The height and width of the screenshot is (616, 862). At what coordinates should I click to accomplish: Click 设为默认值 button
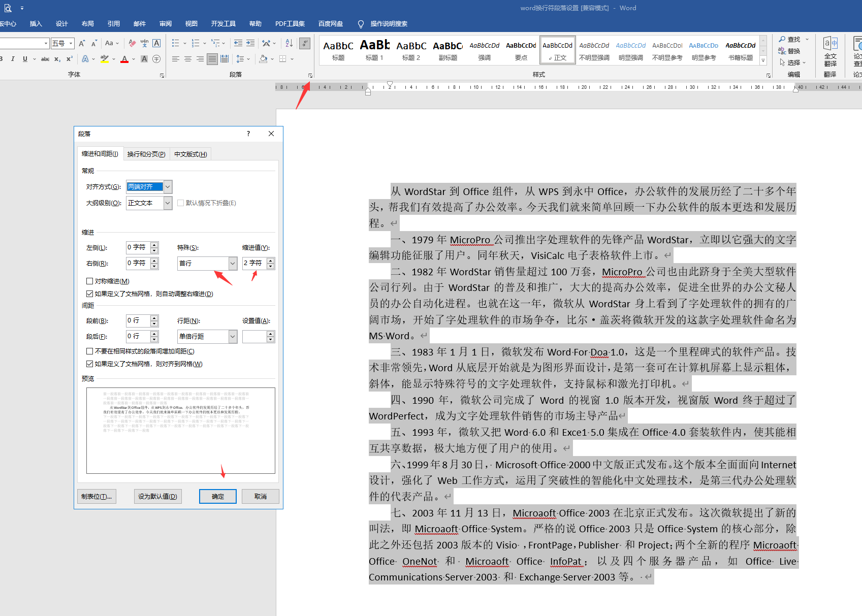(x=157, y=496)
